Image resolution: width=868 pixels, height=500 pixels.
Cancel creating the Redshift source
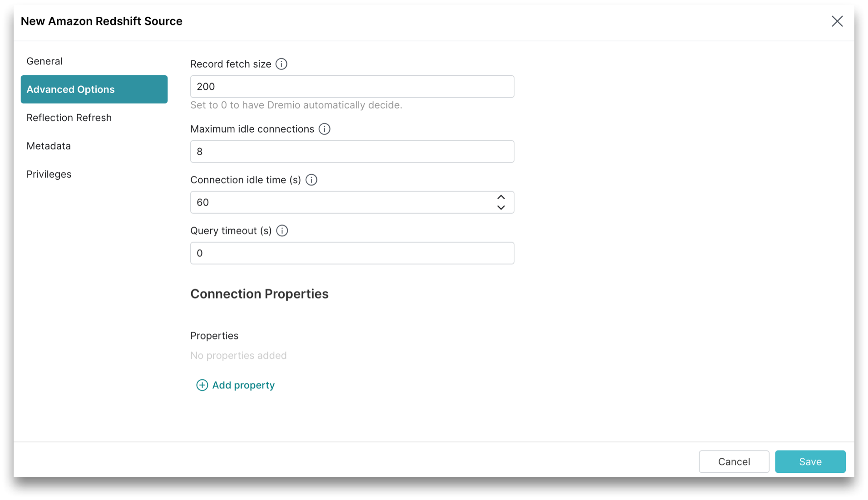tap(734, 461)
